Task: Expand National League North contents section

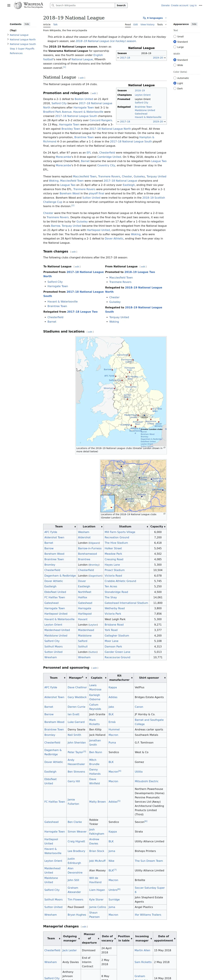Action: tap(8, 40)
